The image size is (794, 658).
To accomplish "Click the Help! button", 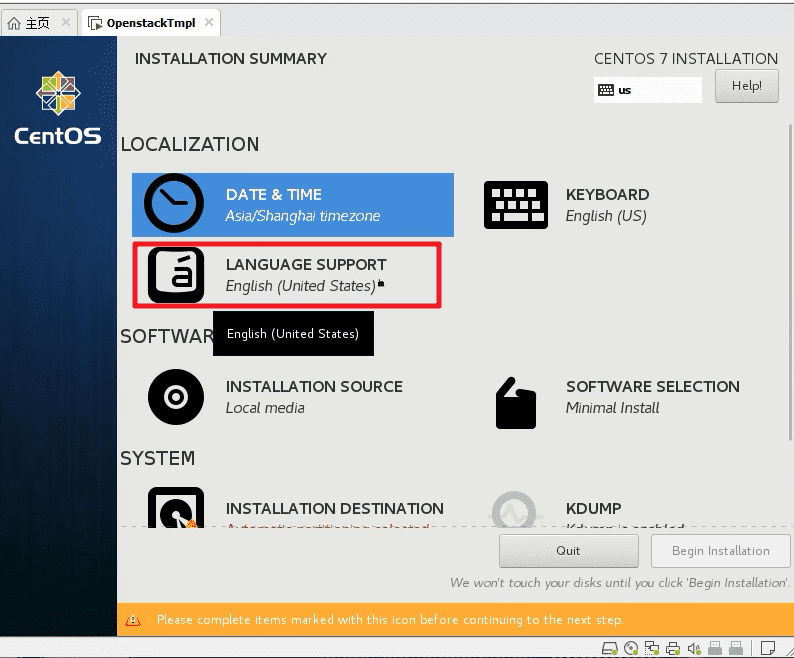I will [x=746, y=86].
